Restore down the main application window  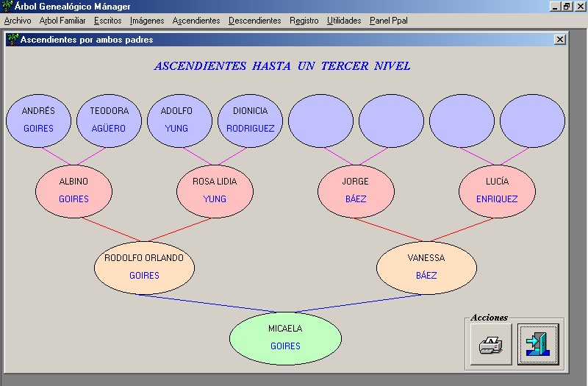[567, 7]
